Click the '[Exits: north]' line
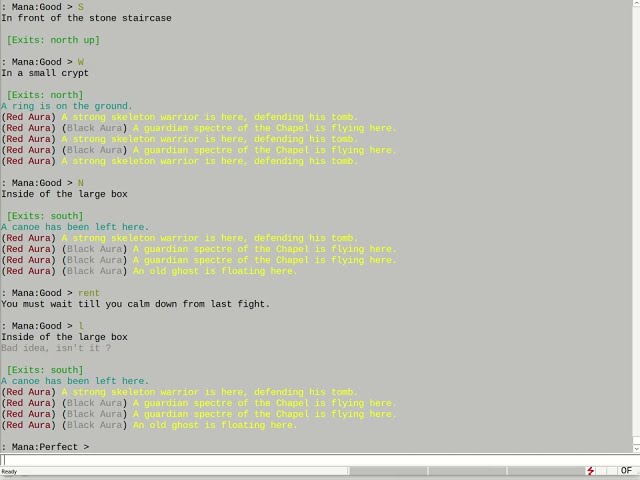 pos(45,95)
